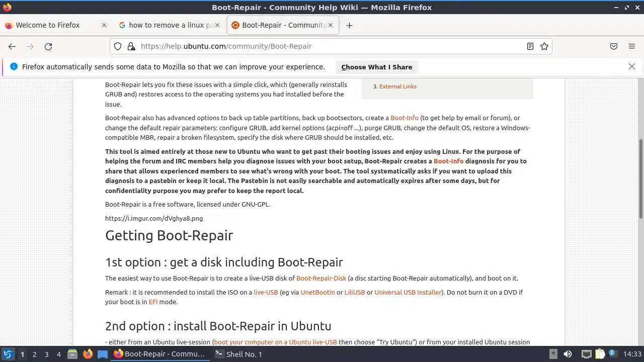Open the Lubuntu start menu

point(8,354)
